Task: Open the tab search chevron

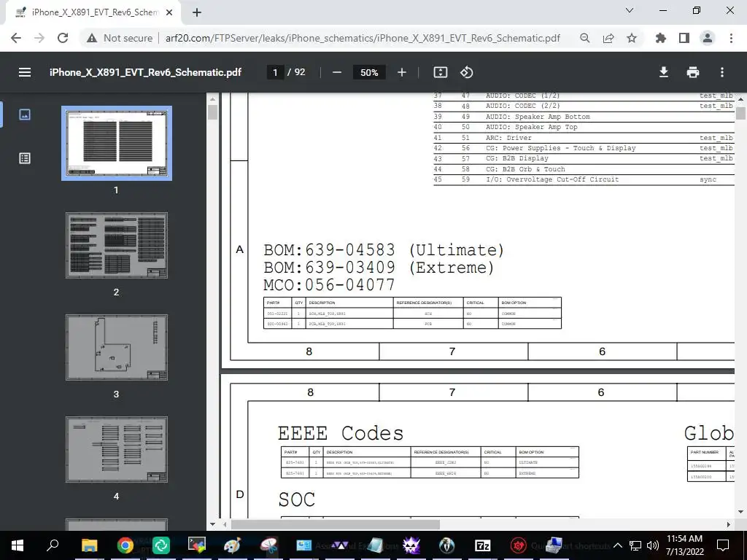Action: [x=629, y=10]
